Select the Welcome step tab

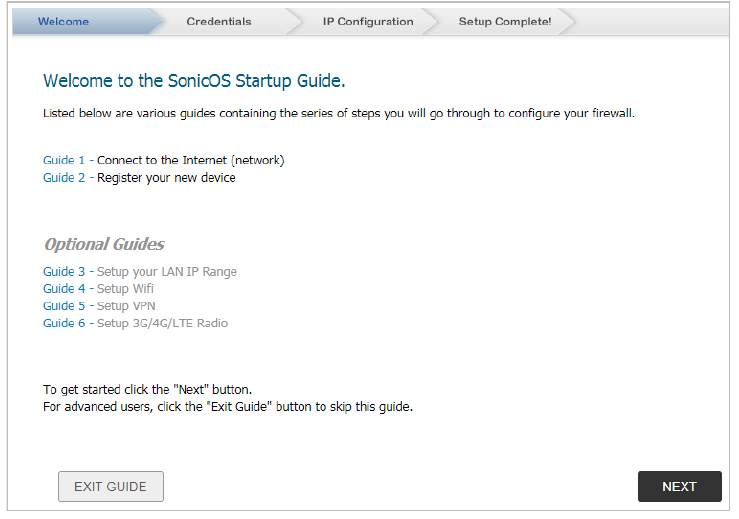tap(63, 21)
